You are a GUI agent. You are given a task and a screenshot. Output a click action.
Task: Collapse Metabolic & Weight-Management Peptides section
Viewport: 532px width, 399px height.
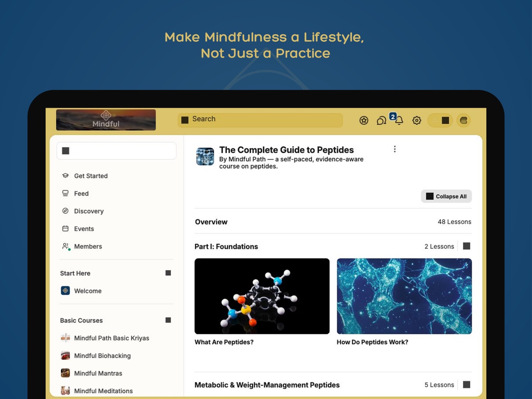click(466, 385)
